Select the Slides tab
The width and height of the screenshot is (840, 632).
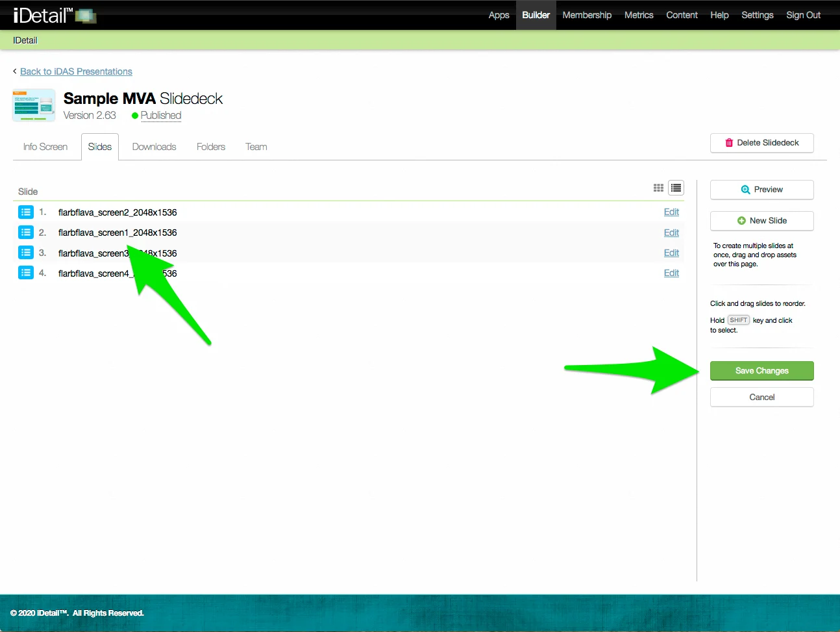pyautogui.click(x=100, y=147)
